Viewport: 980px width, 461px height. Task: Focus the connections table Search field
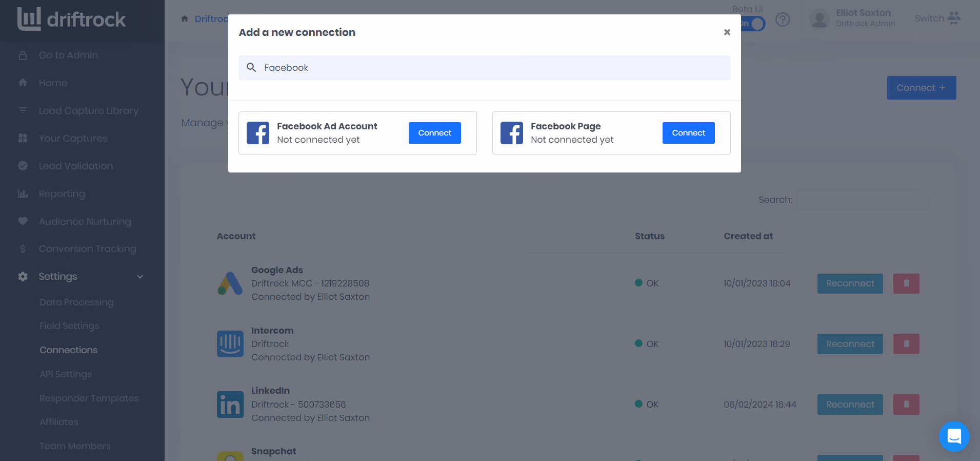pos(863,200)
